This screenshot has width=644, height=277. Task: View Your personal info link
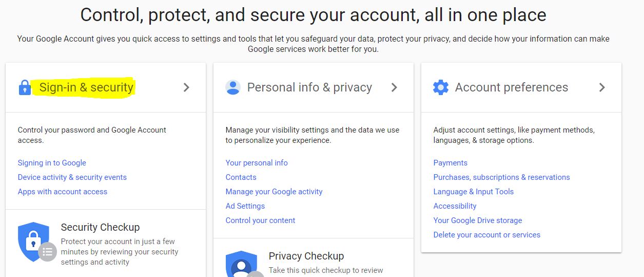[x=257, y=163]
